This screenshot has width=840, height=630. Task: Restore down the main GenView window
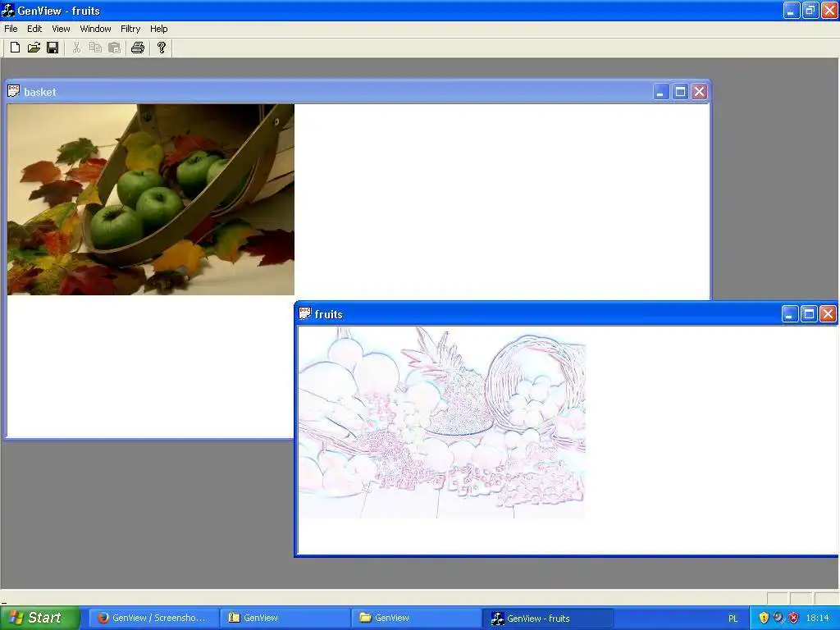point(810,10)
